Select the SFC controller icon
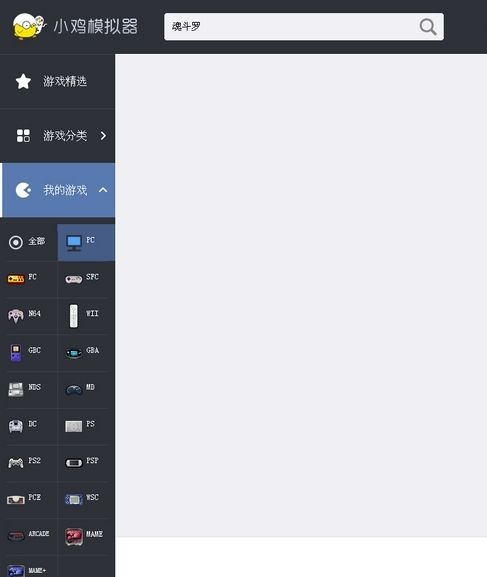The height and width of the screenshot is (577, 487). (x=74, y=279)
